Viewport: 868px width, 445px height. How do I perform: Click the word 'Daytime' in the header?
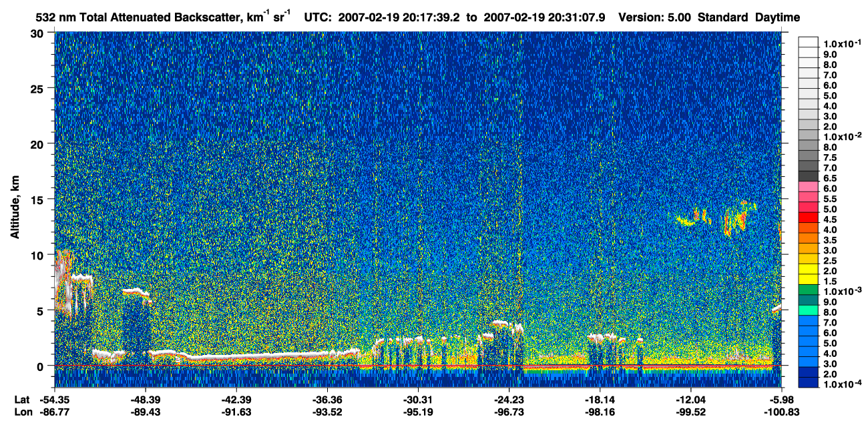pyautogui.click(x=777, y=18)
